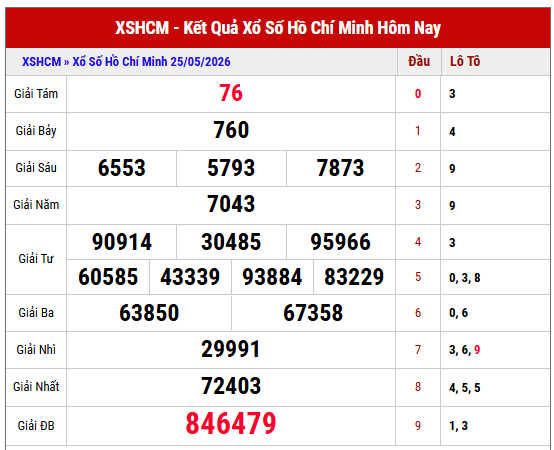Select Giải Sáu number 7873

coord(340,167)
